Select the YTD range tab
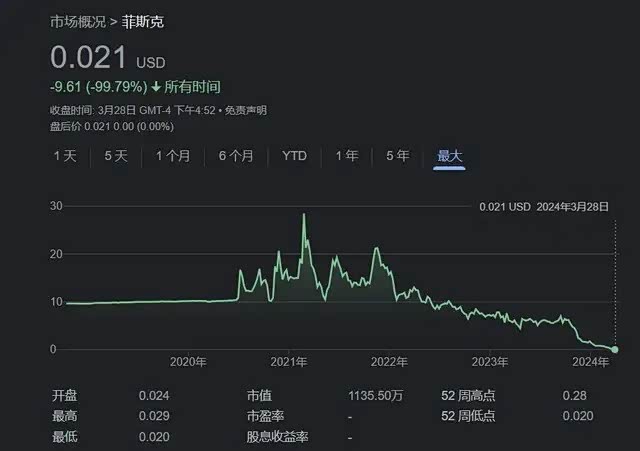Viewport: 640px width, 451px height. pos(294,156)
